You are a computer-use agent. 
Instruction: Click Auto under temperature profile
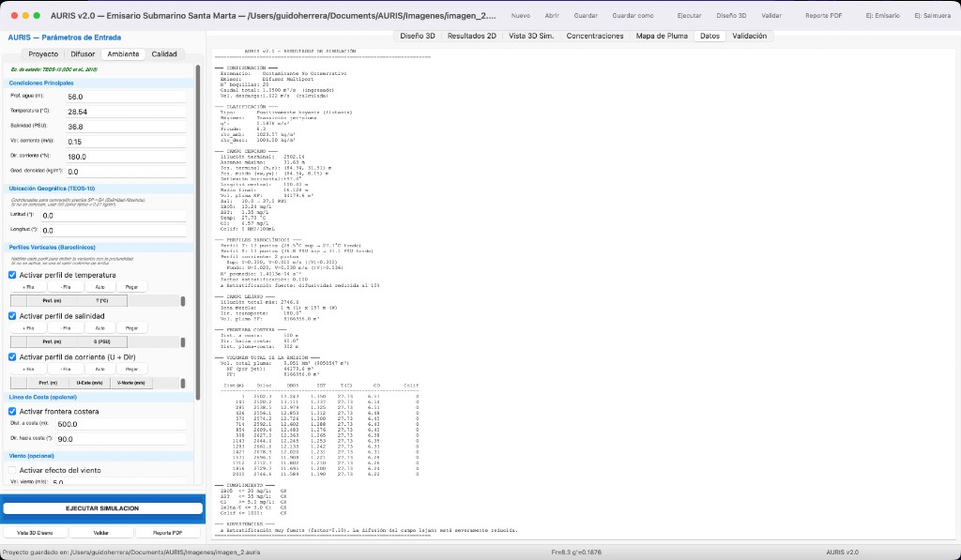(x=99, y=287)
